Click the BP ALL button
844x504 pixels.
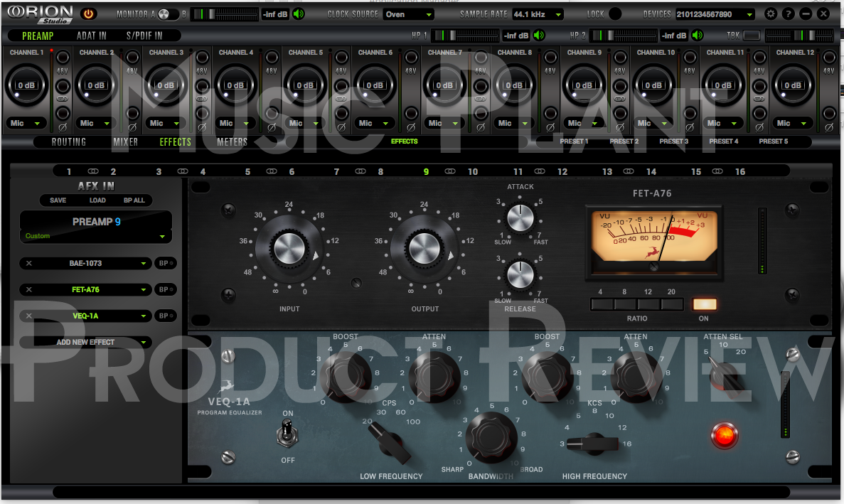pyautogui.click(x=134, y=200)
